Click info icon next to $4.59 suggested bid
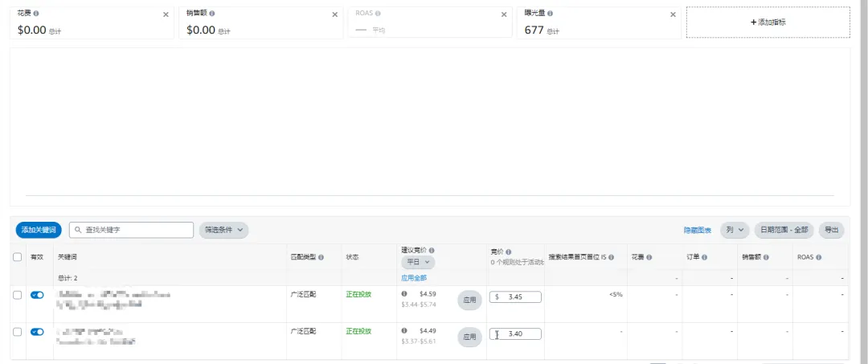868x364 pixels. point(404,294)
